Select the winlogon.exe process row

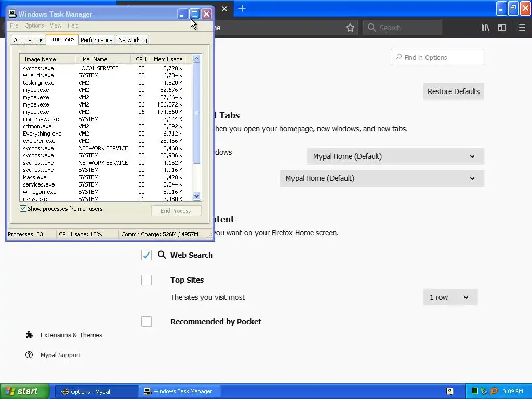(106, 192)
